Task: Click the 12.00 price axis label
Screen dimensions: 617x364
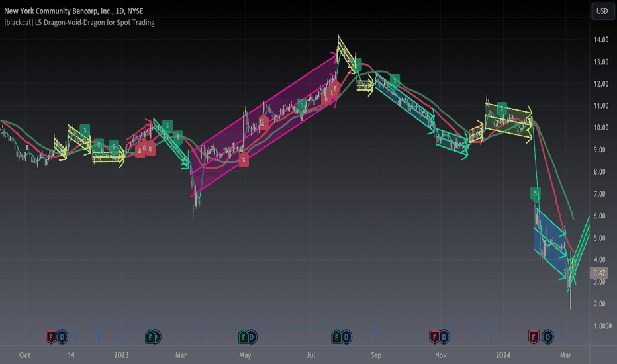Action: click(601, 84)
